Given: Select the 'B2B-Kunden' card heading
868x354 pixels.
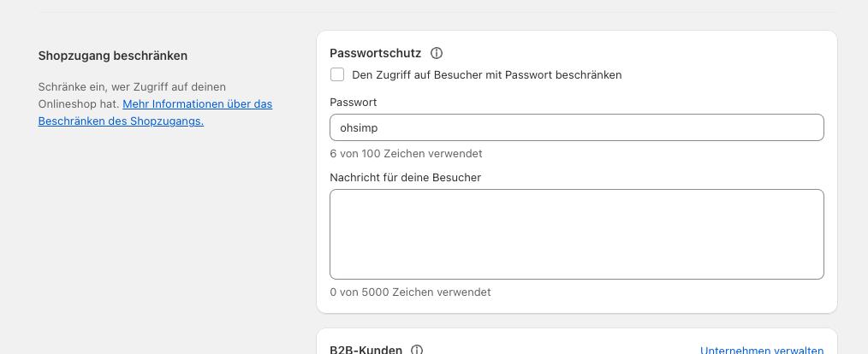Looking at the screenshot, I should pos(366,350).
